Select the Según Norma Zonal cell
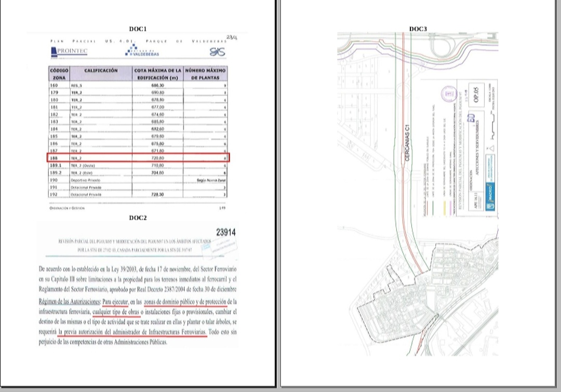 (211, 180)
